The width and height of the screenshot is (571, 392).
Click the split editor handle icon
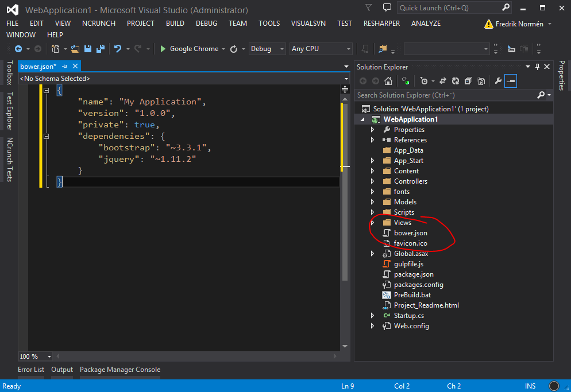345,89
